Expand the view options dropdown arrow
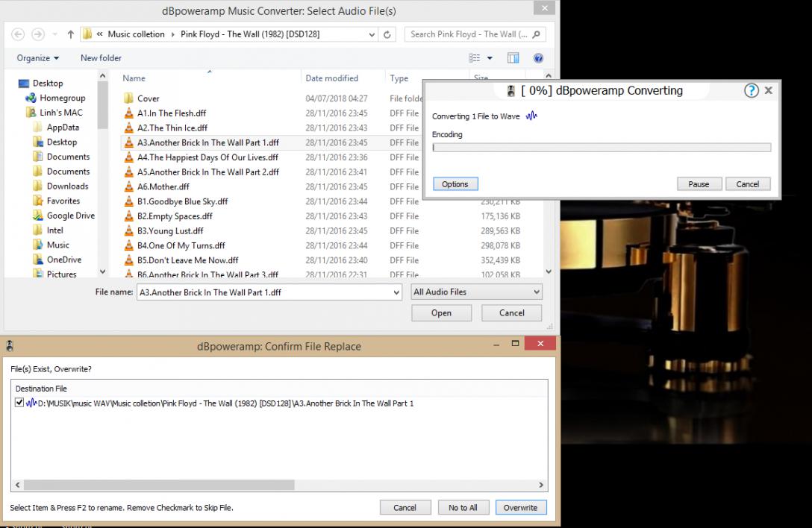812x528 pixels. coord(490,58)
